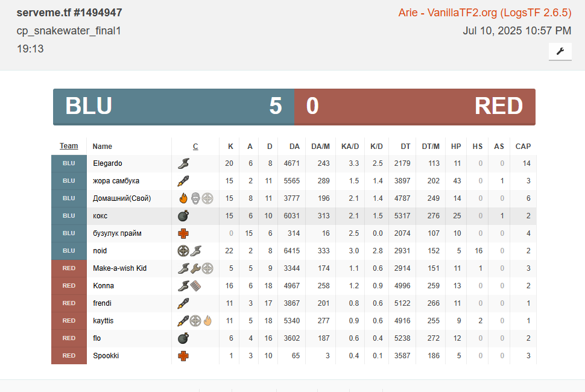Click the Engineer wrench icon for Make-a-wish Kid
585x392 pixels.
[195, 268]
